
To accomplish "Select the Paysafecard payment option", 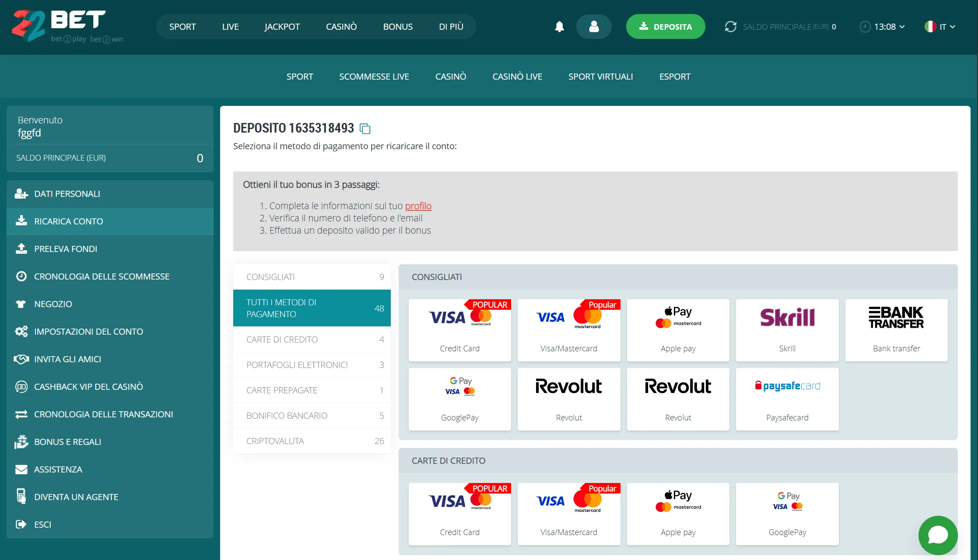I will (787, 399).
